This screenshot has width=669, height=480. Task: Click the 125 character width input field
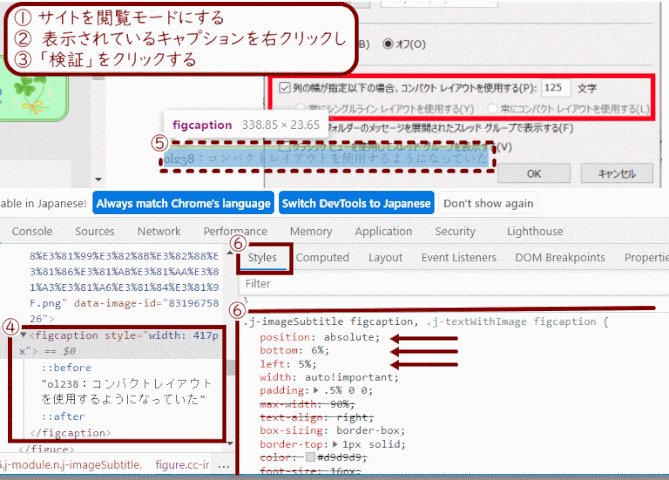(x=556, y=87)
